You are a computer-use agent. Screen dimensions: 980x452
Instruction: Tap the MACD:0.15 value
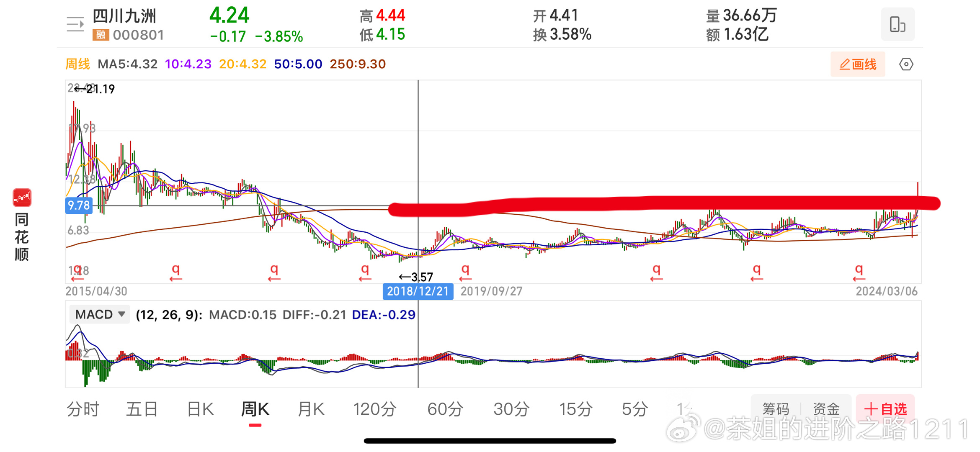click(x=242, y=315)
